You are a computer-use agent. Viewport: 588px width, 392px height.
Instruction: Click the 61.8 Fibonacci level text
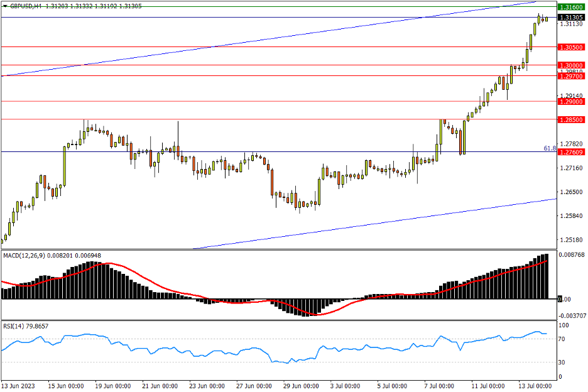click(549, 148)
